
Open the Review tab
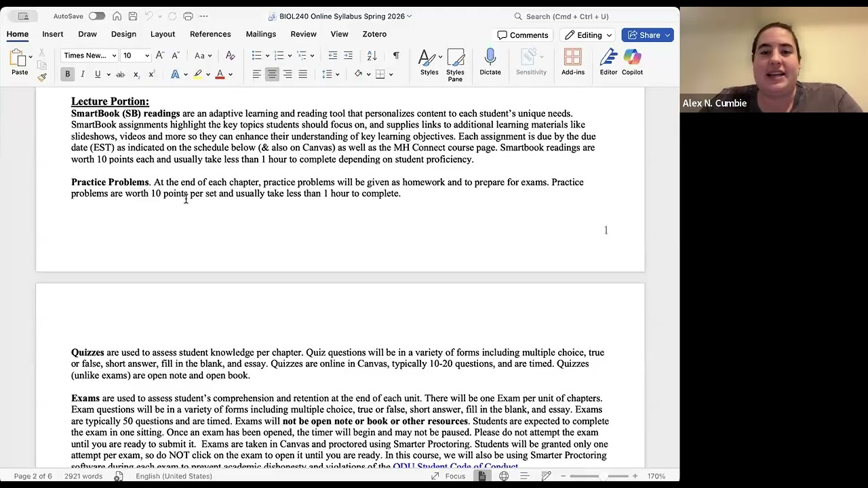coord(304,34)
